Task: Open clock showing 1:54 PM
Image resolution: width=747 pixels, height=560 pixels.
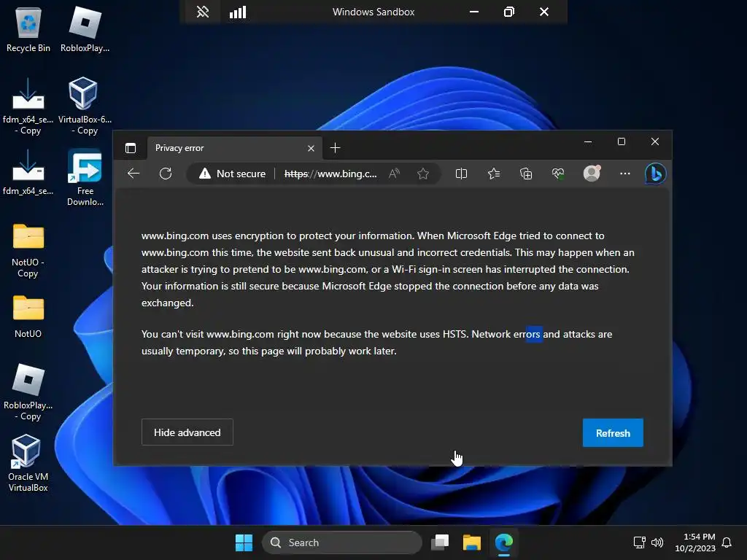Action: click(695, 542)
